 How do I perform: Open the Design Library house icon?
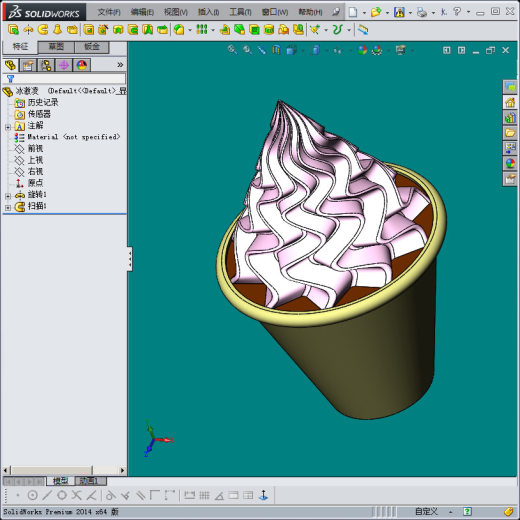click(x=510, y=102)
